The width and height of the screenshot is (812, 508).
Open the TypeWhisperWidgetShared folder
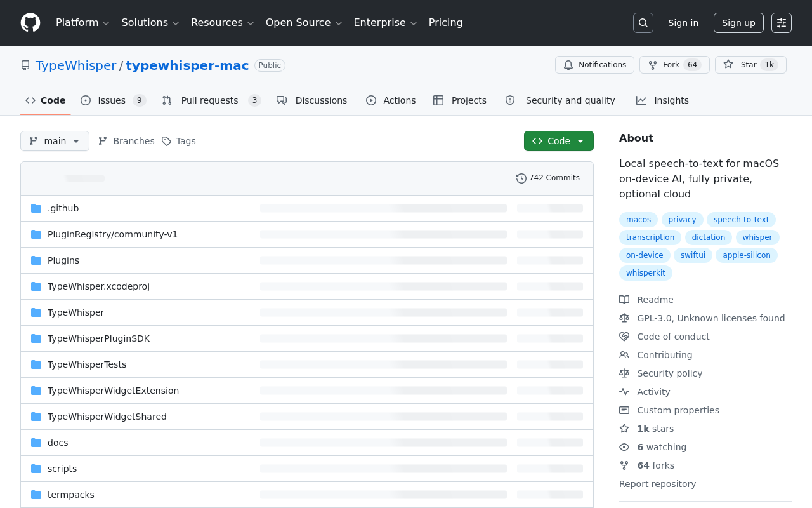pos(107,417)
